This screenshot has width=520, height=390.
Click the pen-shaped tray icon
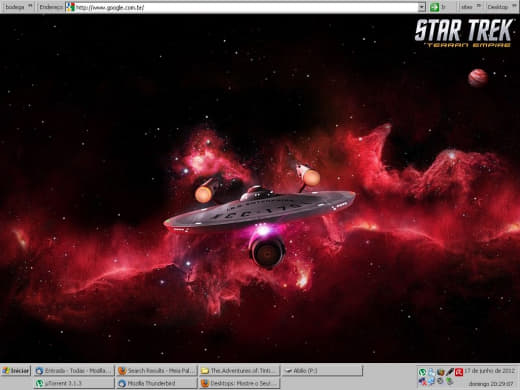pos(450,372)
